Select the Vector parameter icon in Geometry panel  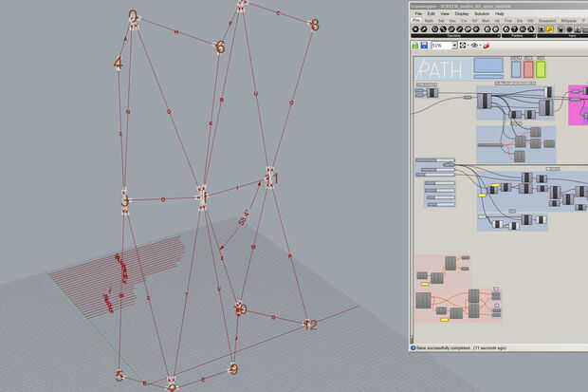[x=424, y=29]
